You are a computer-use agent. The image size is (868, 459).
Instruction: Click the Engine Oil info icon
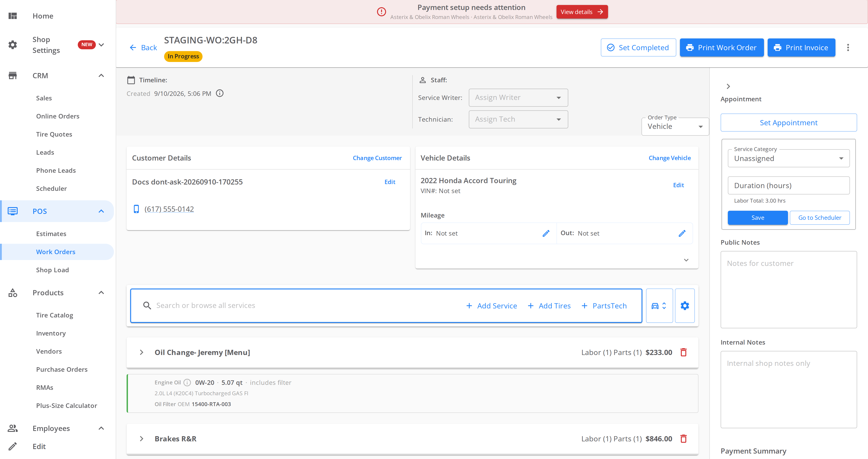pos(187,383)
